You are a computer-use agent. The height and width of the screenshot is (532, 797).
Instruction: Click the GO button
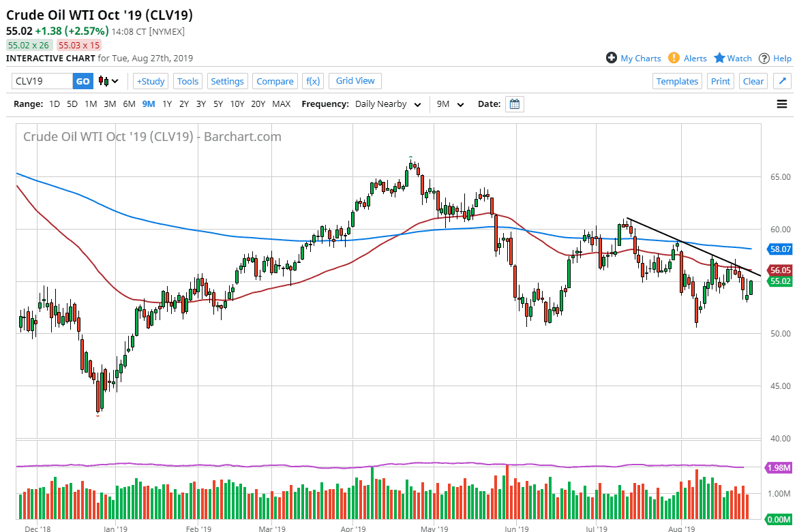tap(82, 80)
